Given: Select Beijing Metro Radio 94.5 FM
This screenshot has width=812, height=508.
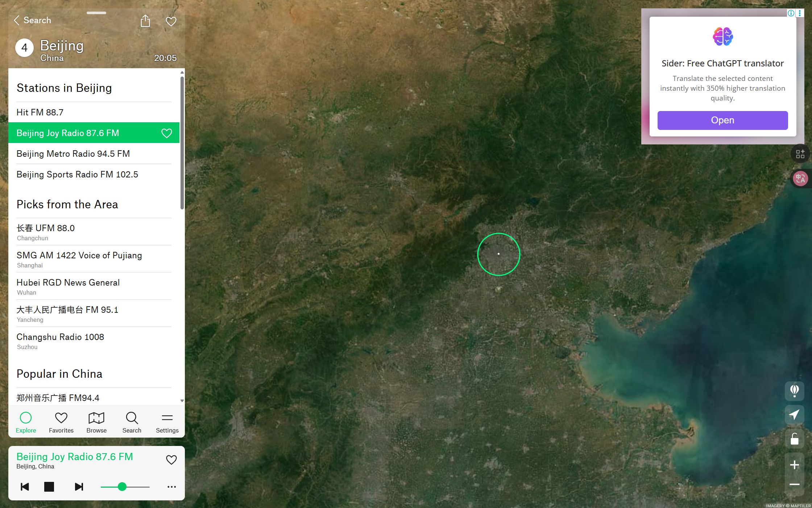Looking at the screenshot, I should click(73, 154).
